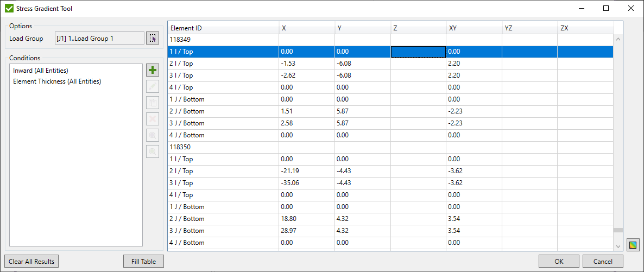Click the edit condition pencil icon
Viewport: 644px width, 272px height.
tap(153, 86)
